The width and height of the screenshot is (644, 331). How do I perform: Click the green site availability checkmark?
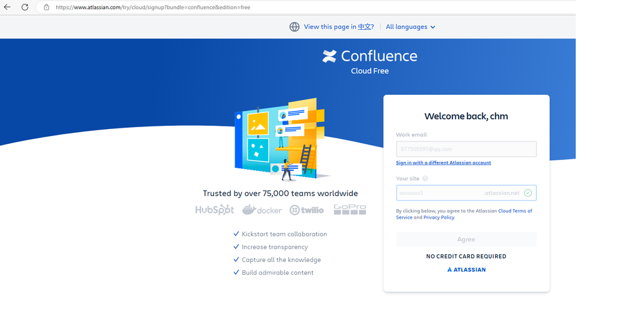[x=528, y=193]
